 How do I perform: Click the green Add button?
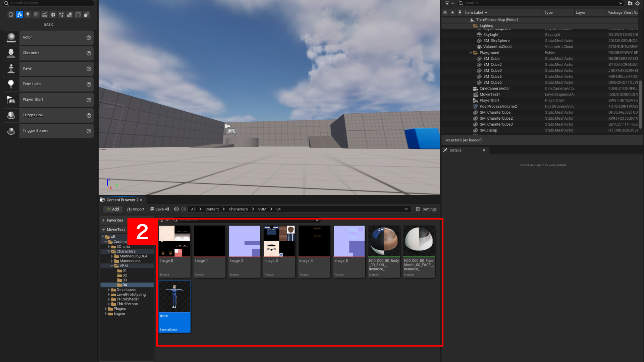pos(112,209)
